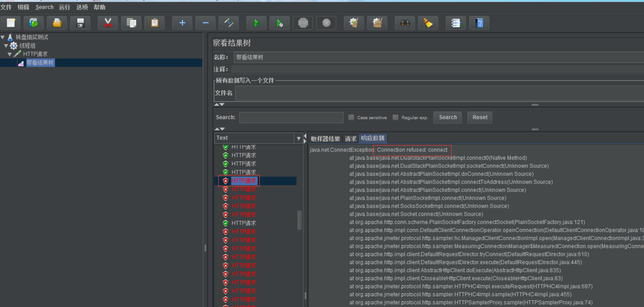Collapse the 线程组 tree node
This screenshot has width=644, height=307.
coord(6,46)
